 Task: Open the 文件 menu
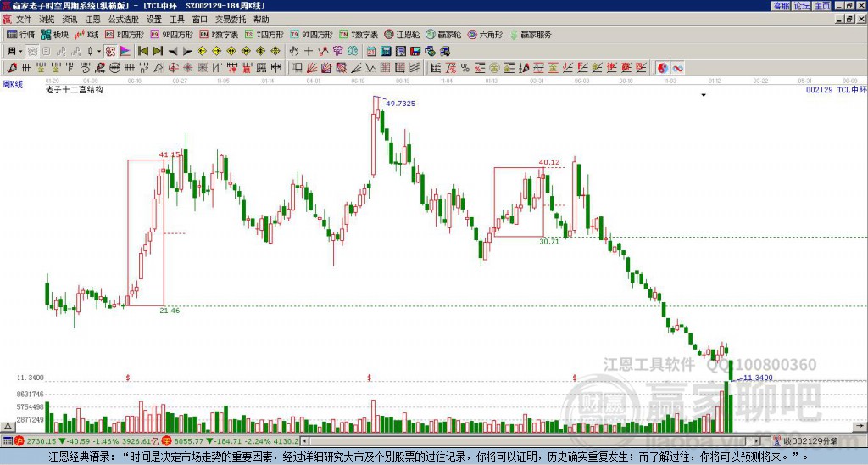(x=24, y=20)
